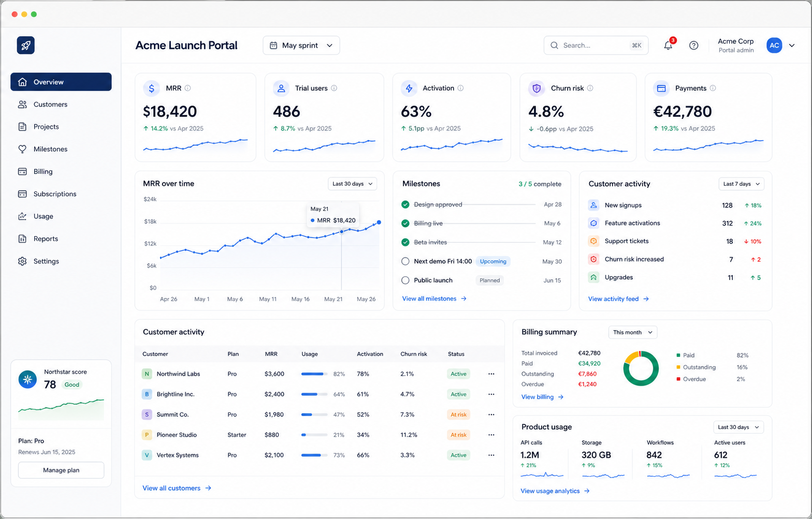
Task: Open Settings in the sidebar
Action: pyautogui.click(x=61, y=261)
